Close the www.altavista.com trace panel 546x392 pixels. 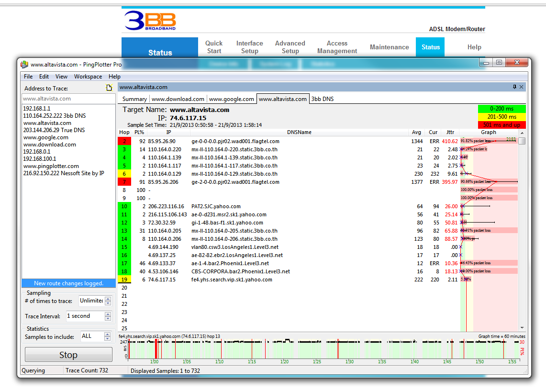click(x=521, y=87)
